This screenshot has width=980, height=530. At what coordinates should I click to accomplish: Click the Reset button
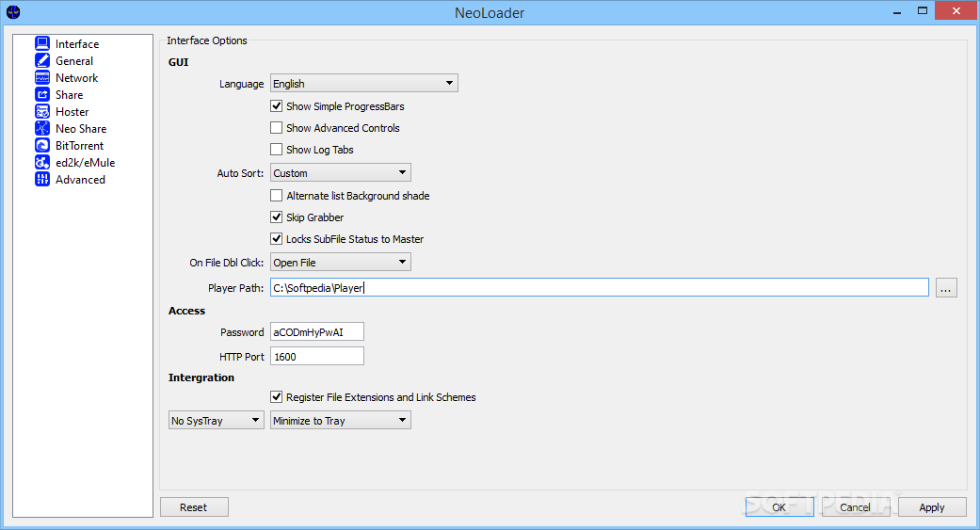point(194,506)
